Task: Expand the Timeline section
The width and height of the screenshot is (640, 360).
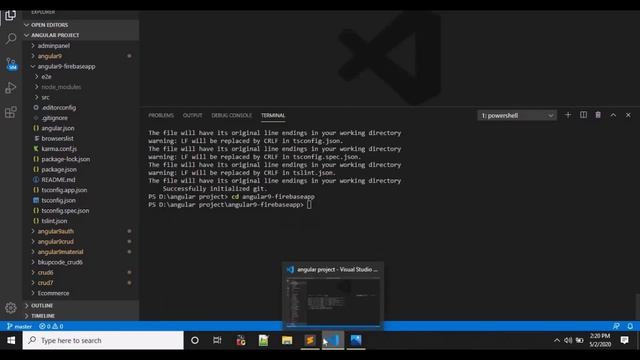Action: [x=81, y=316]
